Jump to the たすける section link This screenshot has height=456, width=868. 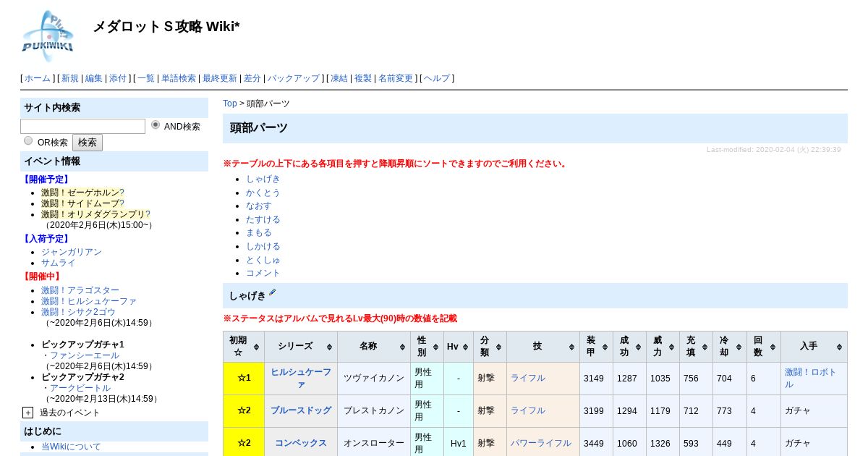(x=263, y=219)
